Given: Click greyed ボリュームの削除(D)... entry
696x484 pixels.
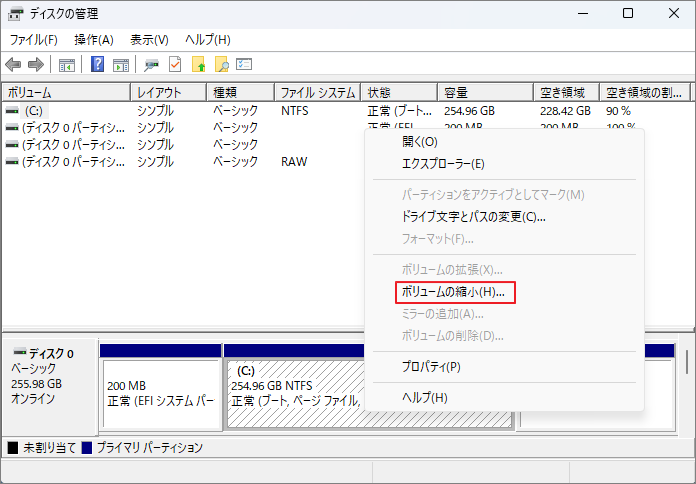Looking at the screenshot, I should coord(504,336).
